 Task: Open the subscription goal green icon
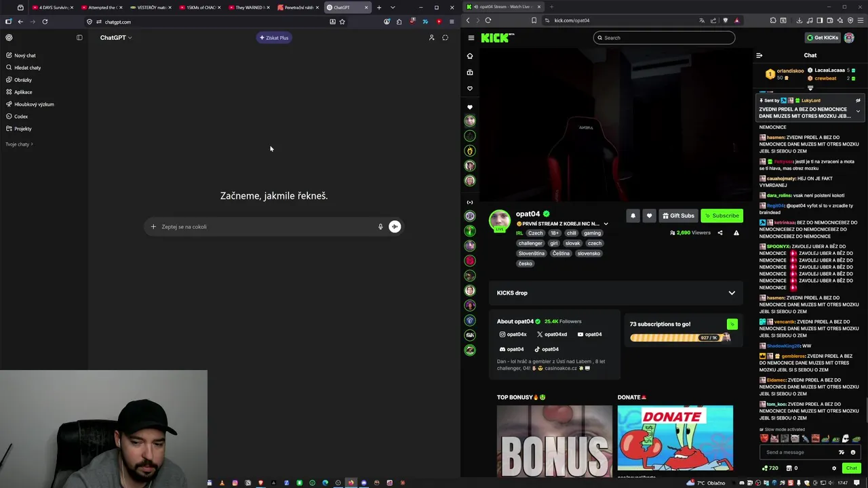732,325
